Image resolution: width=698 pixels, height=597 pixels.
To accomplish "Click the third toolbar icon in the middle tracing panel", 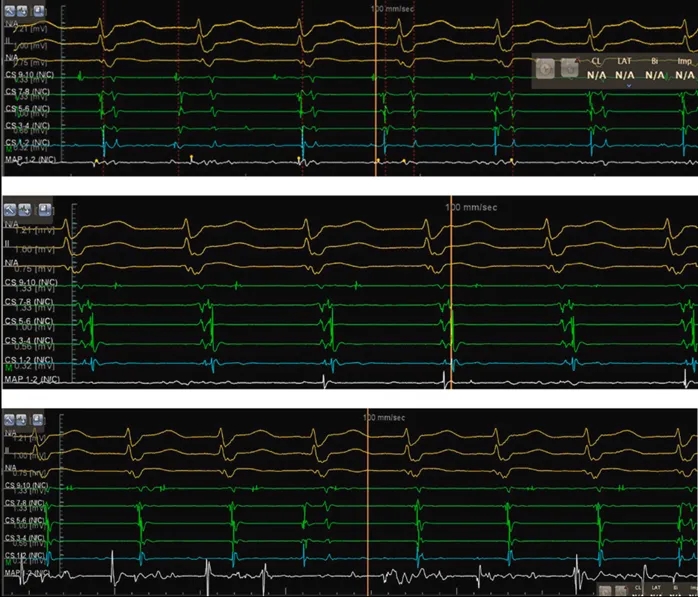I will click(44, 209).
